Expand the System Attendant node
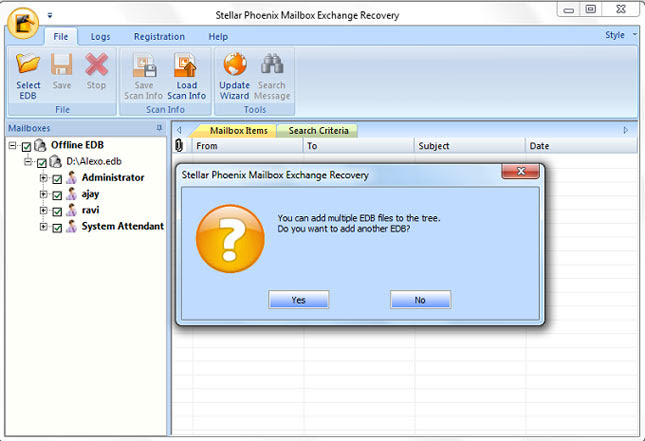 coord(44,226)
